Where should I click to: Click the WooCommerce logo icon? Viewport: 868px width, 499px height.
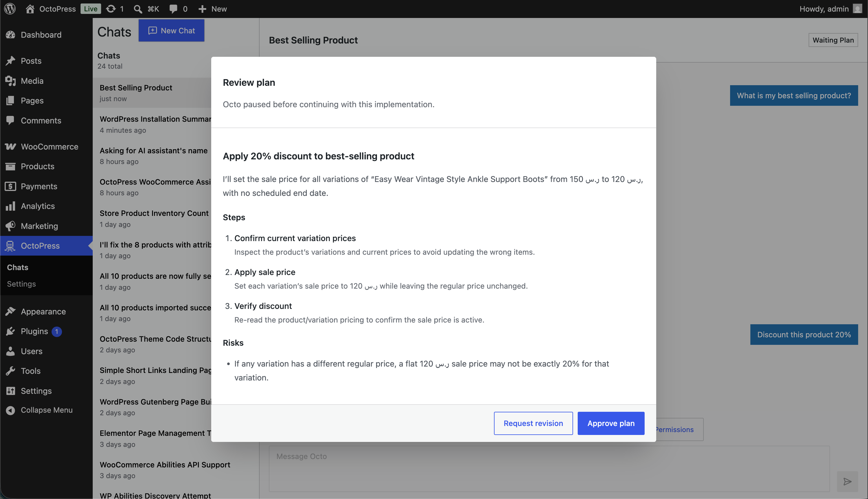coord(10,147)
